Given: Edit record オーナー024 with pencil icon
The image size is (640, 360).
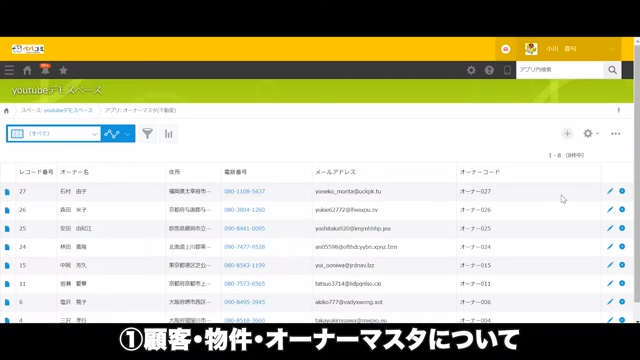Looking at the screenshot, I should [x=610, y=247].
